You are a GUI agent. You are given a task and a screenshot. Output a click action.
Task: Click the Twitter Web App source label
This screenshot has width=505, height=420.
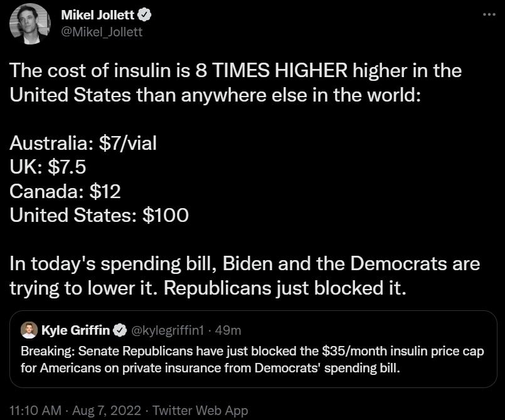point(201,411)
